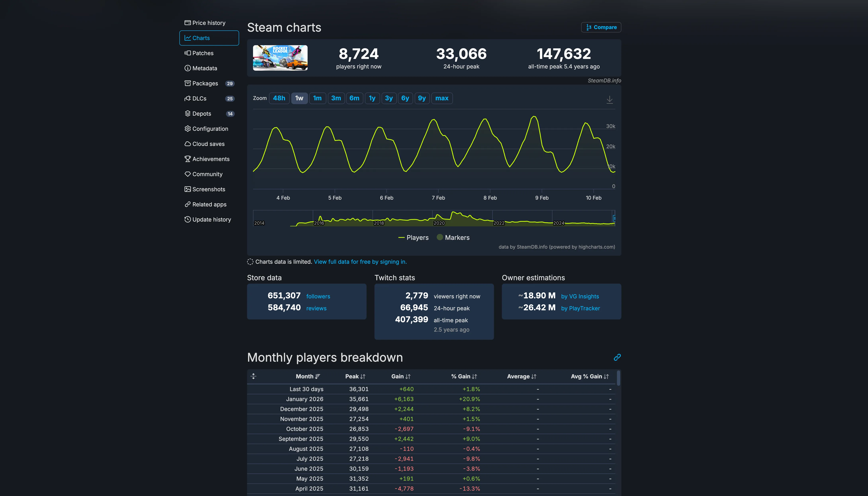The height and width of the screenshot is (496, 868).
Task: Open the Configuration settings page
Action: (x=210, y=128)
